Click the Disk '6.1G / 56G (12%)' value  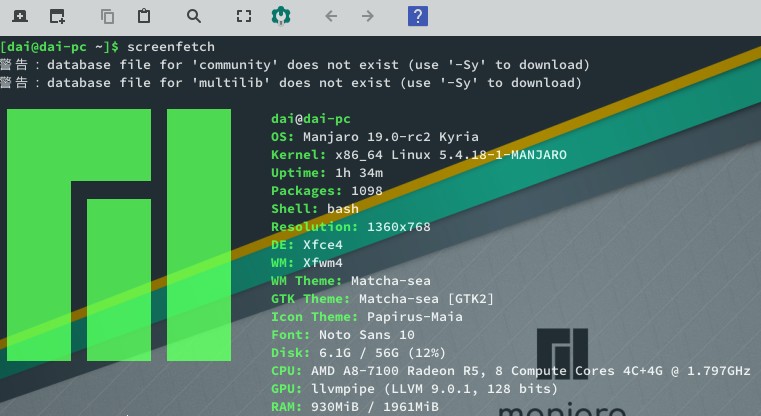[x=382, y=352]
